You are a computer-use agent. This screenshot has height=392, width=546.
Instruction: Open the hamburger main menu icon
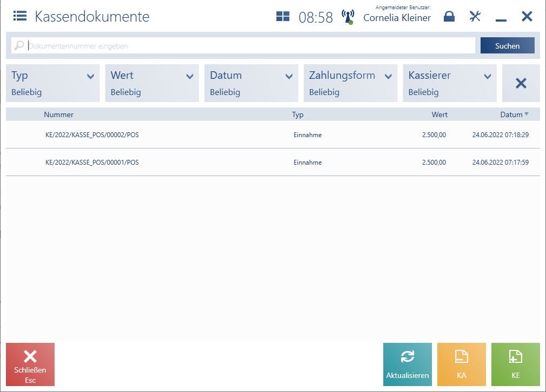click(20, 16)
